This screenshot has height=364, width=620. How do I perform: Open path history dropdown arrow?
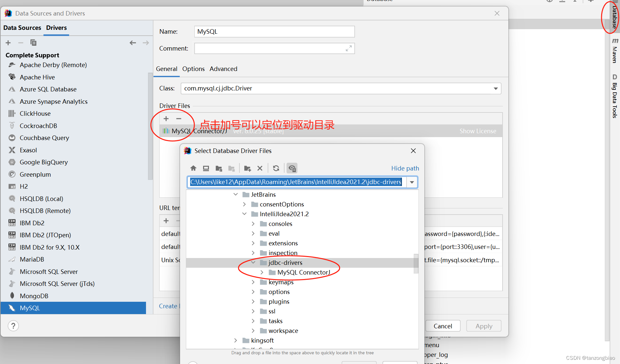point(412,182)
